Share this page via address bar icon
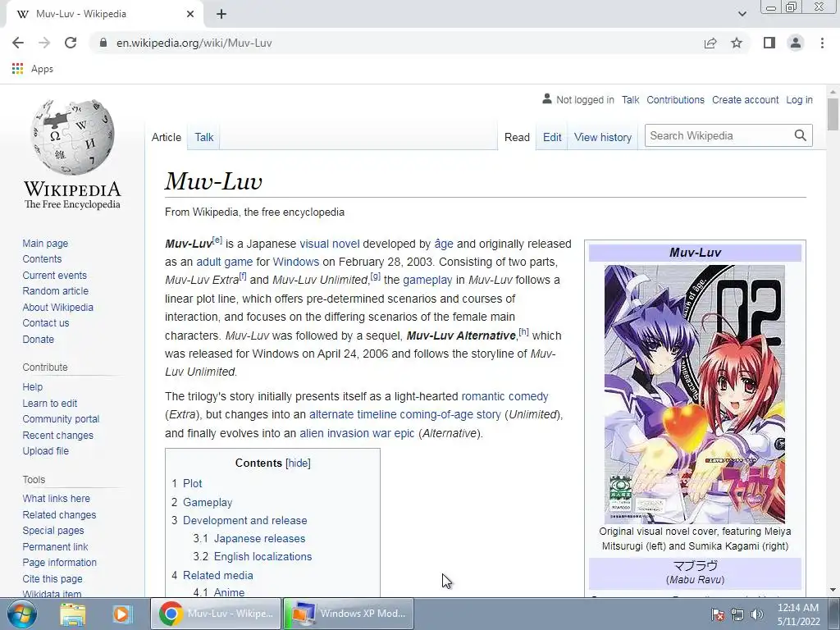The height and width of the screenshot is (630, 840). (x=710, y=43)
